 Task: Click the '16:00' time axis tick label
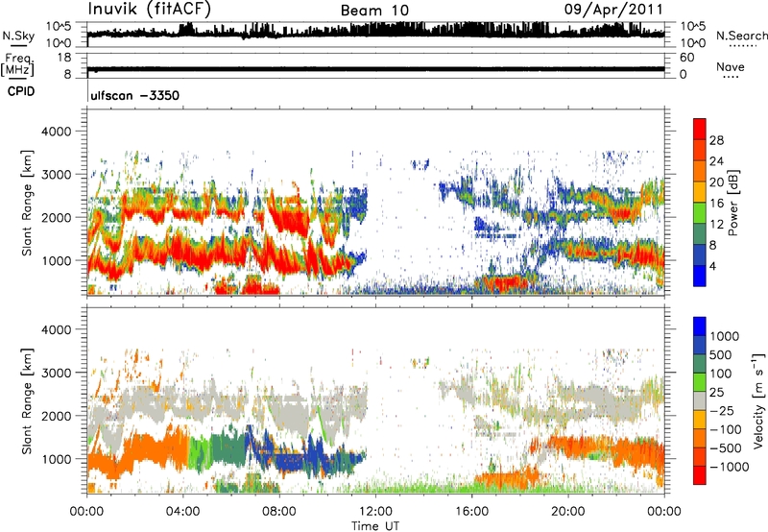[471, 511]
